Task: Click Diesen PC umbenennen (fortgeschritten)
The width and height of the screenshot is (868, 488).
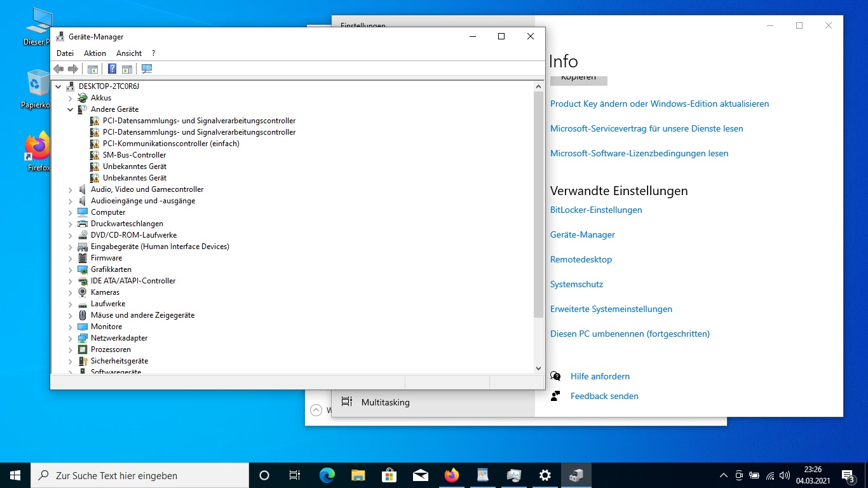Action: point(630,334)
